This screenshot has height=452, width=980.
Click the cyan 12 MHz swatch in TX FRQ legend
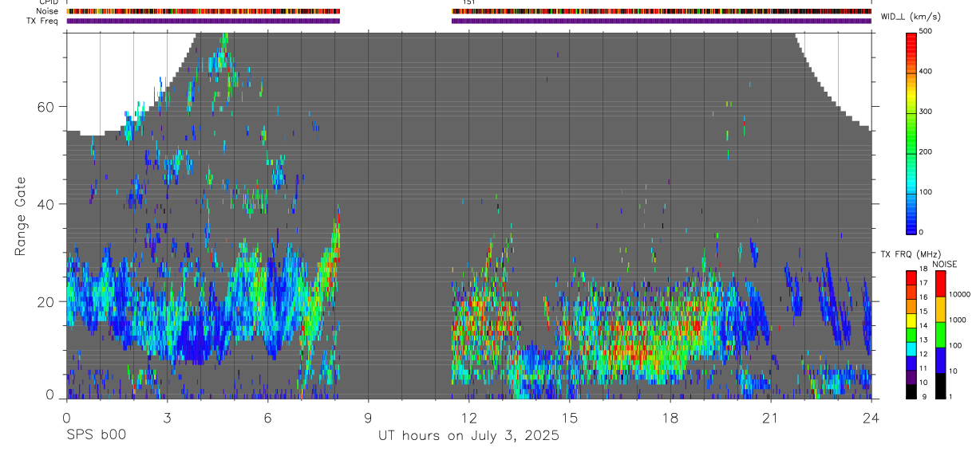pyautogui.click(x=911, y=350)
